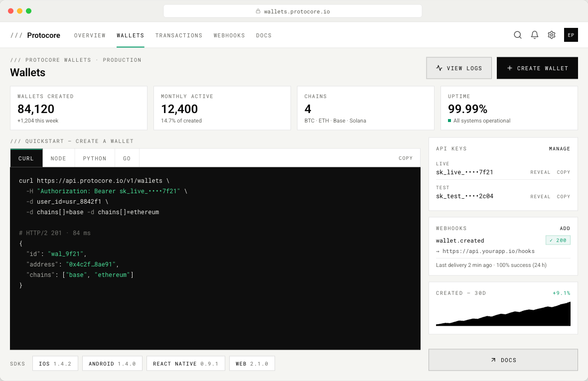Copy the test API key
Viewport: 588px width, 381px height.
[563, 196]
